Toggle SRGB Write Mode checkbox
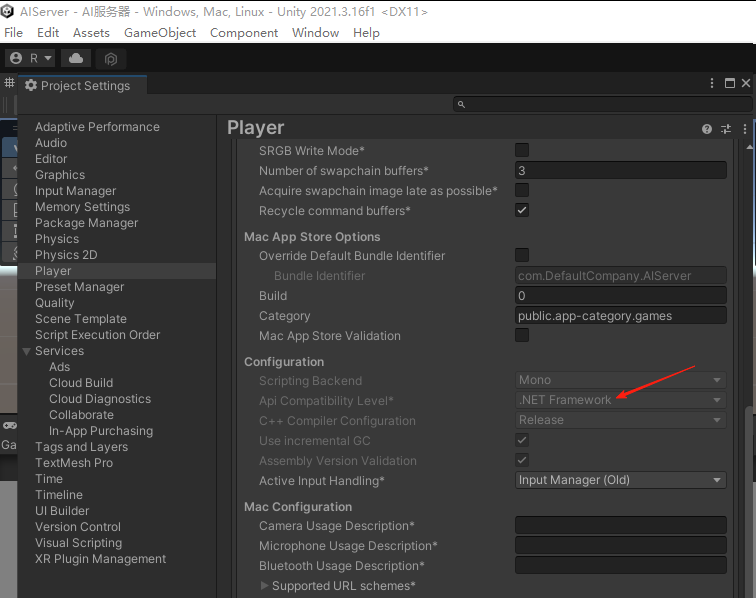The height and width of the screenshot is (598, 756). (522, 150)
